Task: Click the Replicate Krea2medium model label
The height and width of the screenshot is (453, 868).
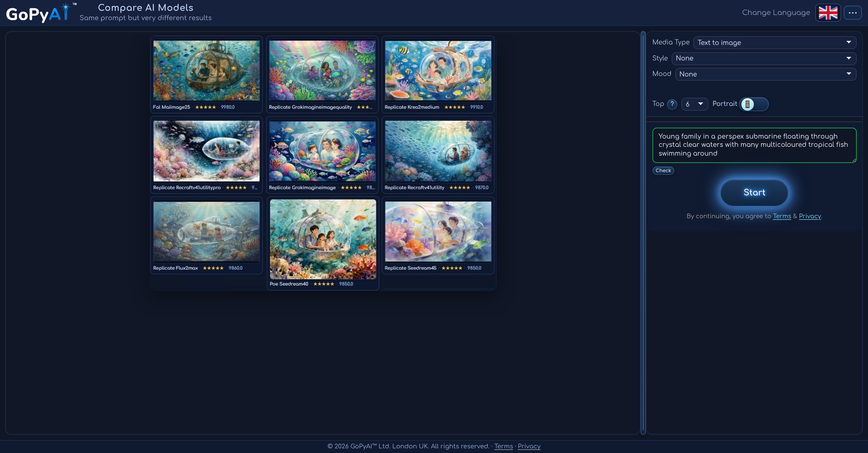Action: (412, 107)
